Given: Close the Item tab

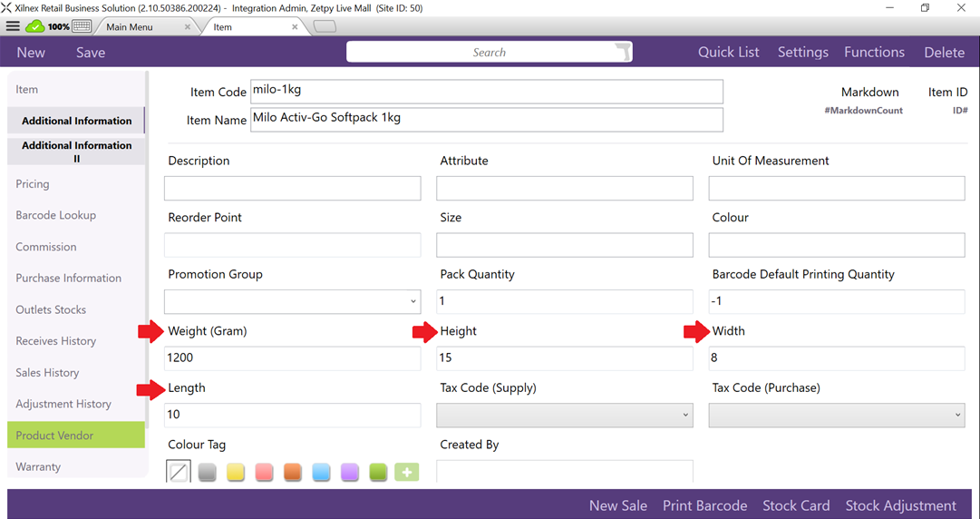Looking at the screenshot, I should tap(295, 27).
